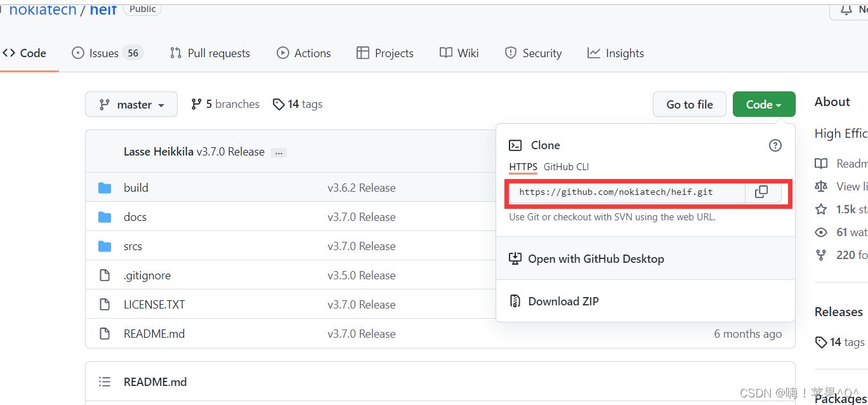Click the clone help question mark icon

click(775, 145)
